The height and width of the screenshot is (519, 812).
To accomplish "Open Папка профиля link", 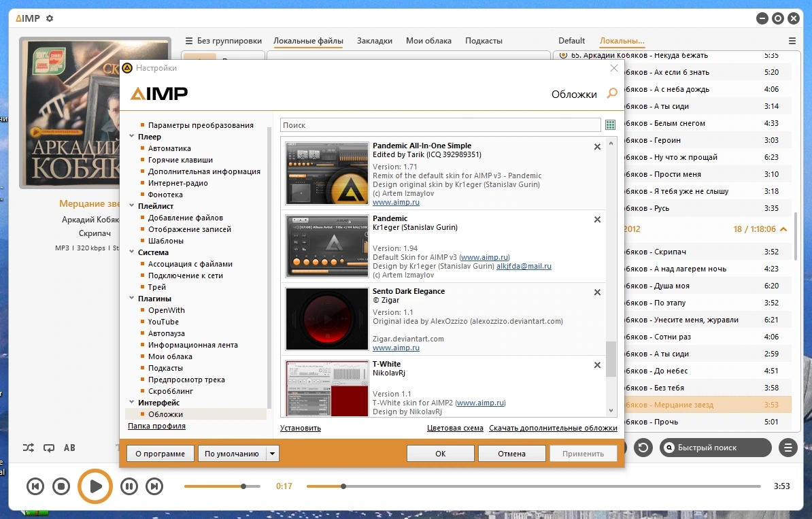I will click(x=156, y=426).
